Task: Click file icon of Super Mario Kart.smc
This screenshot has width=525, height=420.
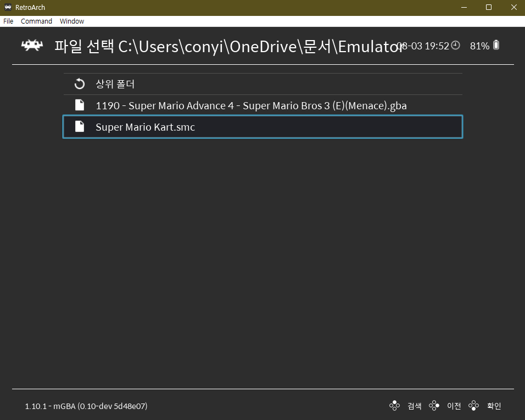Action: 80,126
